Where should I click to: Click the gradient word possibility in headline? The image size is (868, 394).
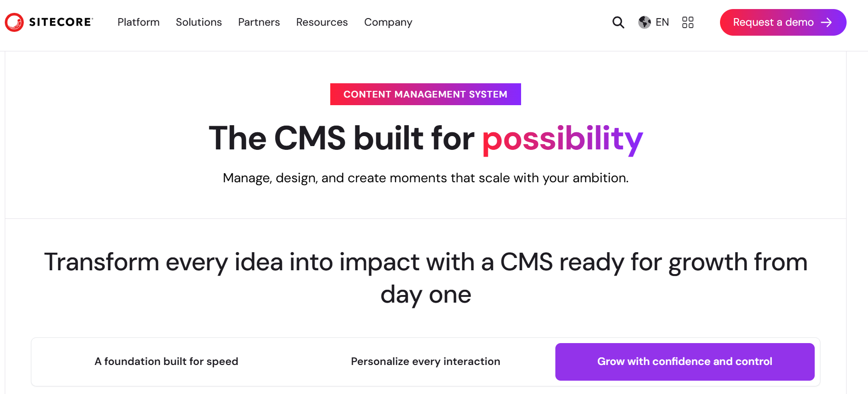tap(562, 138)
